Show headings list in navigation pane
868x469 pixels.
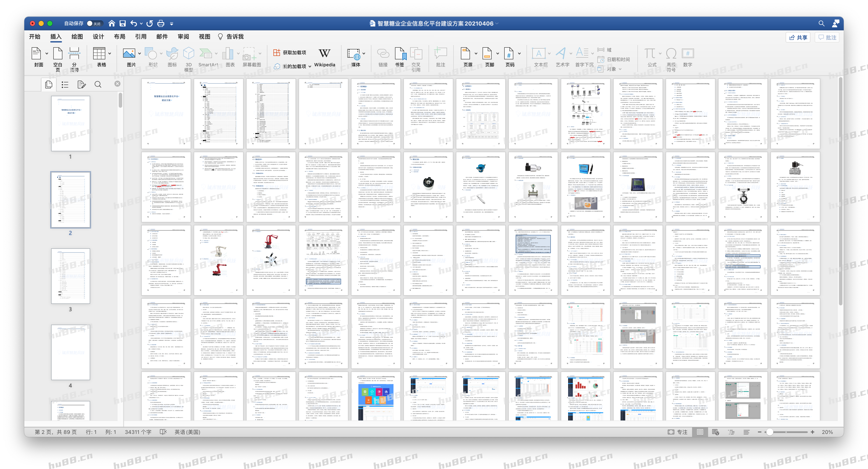click(x=65, y=85)
